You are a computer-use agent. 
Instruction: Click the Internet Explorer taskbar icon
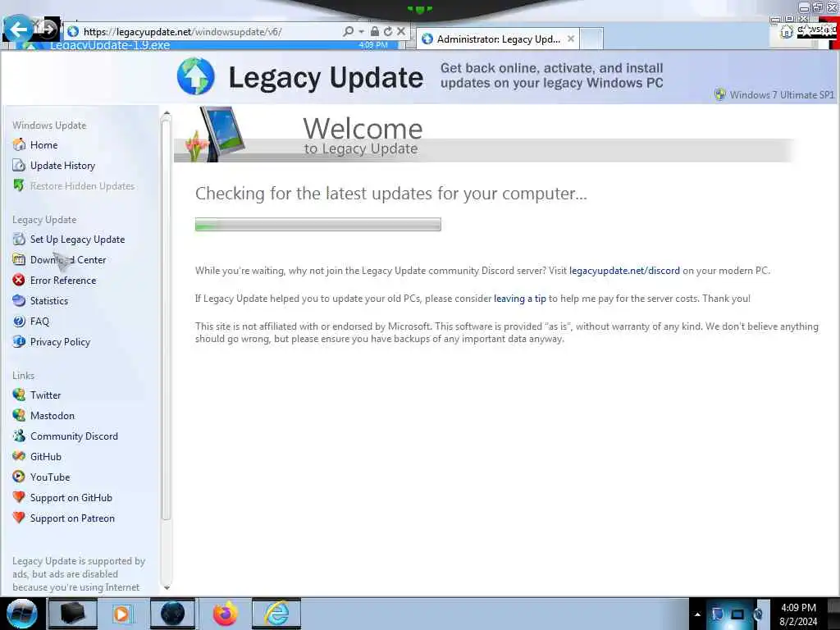(x=276, y=614)
